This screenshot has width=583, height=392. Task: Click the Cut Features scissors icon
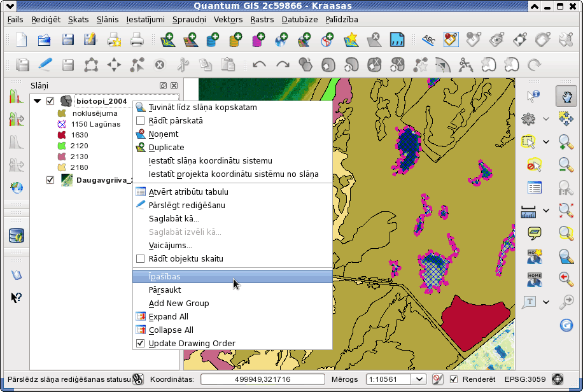pos(183,65)
